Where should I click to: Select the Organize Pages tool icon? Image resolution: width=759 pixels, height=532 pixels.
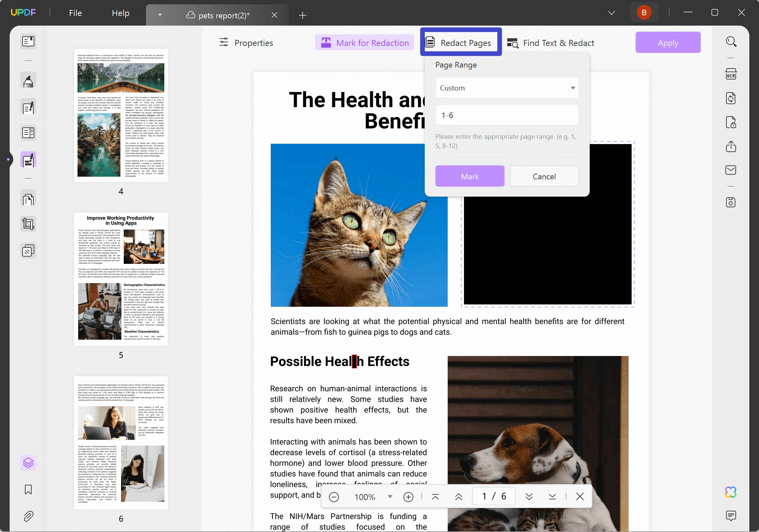point(28,199)
